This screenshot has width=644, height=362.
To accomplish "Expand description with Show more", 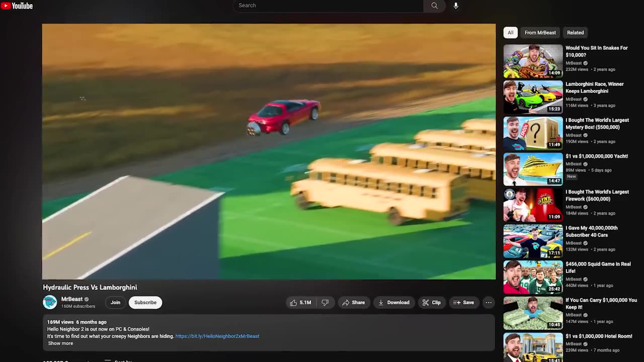I will point(60,343).
